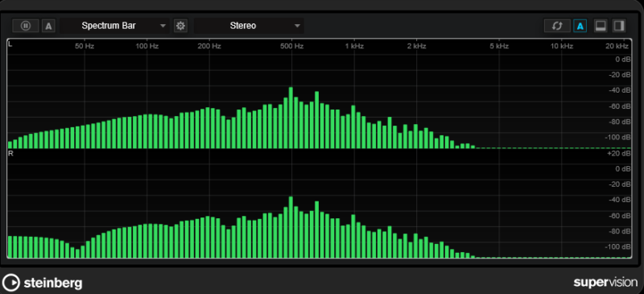
Task: Click the 50 Hz frequency label
Action: click(85, 46)
